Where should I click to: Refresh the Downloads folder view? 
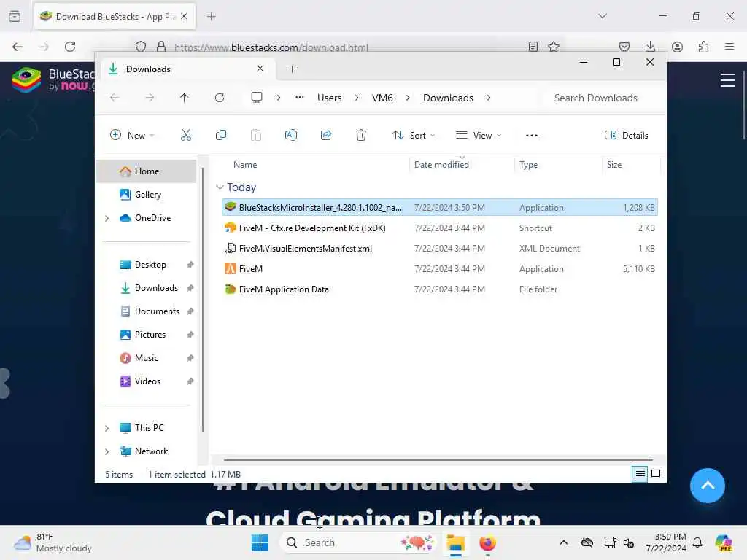click(x=219, y=98)
